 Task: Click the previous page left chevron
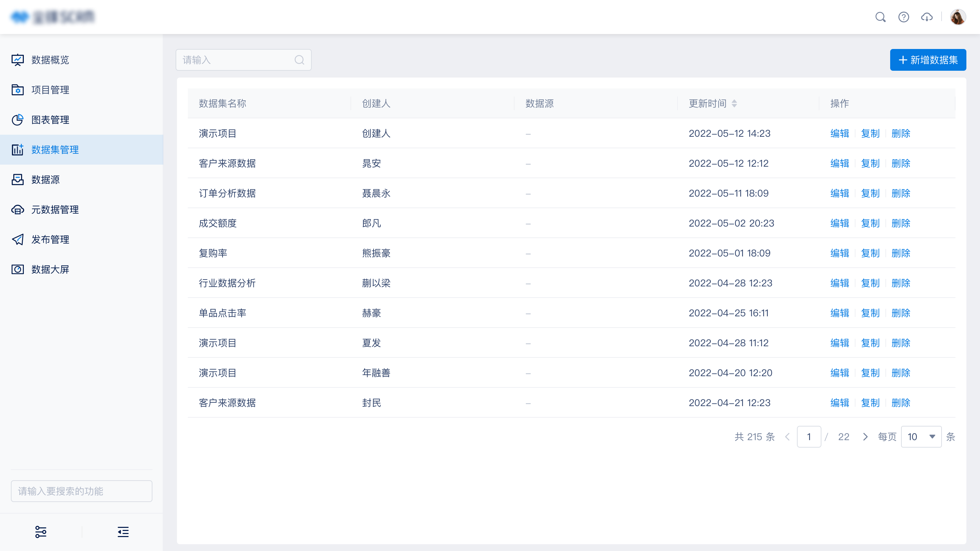[787, 436]
